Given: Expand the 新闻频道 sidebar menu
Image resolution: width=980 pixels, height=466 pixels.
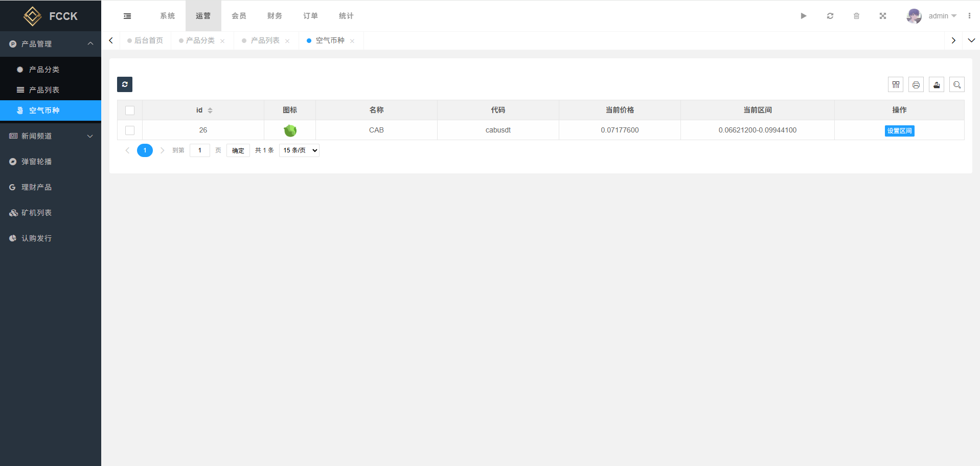Looking at the screenshot, I should 51,136.
